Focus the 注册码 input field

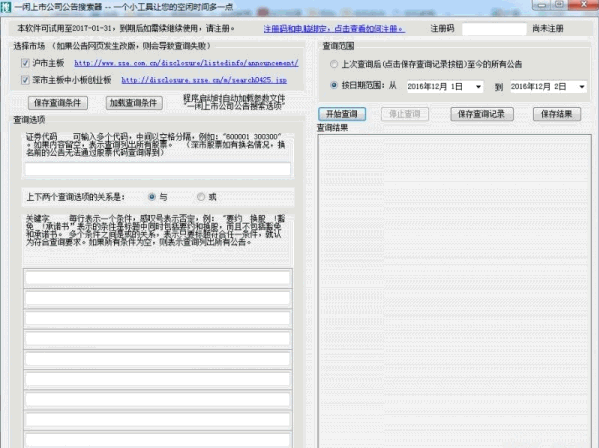pos(494,29)
